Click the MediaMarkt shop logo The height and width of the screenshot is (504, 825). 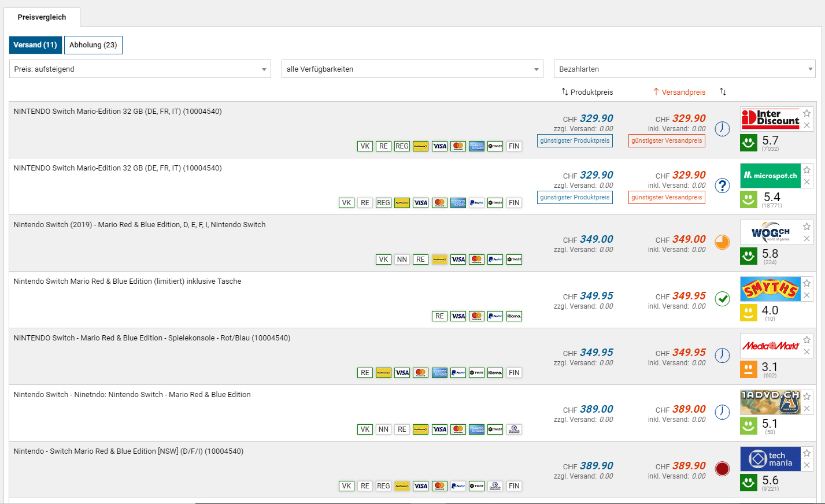pos(770,346)
